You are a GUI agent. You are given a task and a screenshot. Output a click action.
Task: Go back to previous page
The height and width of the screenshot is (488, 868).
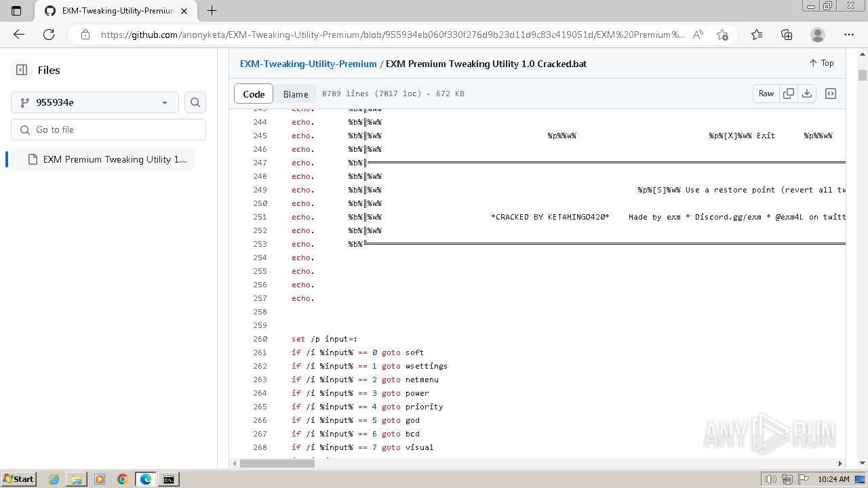pos(19,35)
